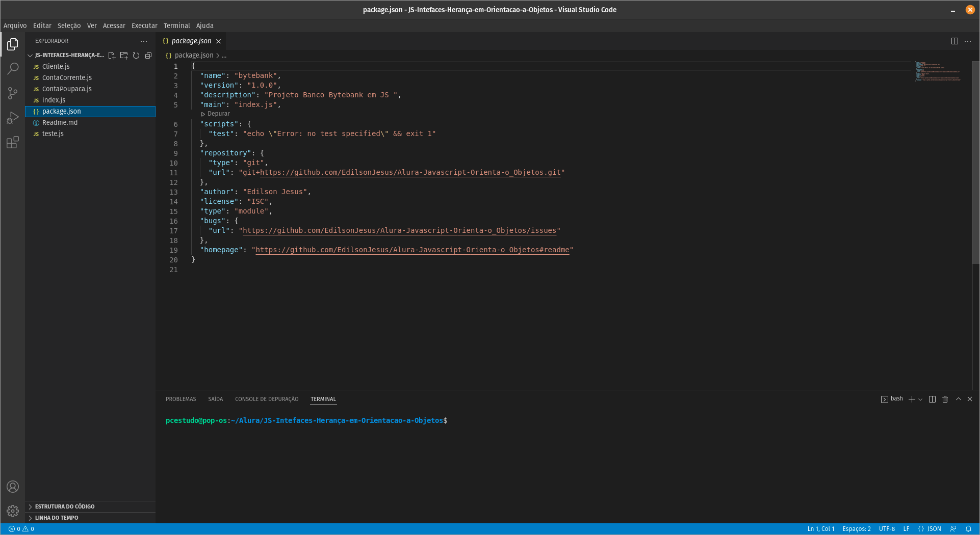Close the terminal panel
The height and width of the screenshot is (535, 980).
(970, 399)
